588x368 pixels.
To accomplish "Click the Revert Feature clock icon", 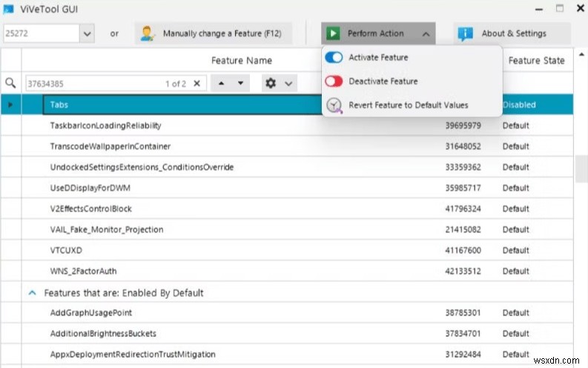I will [334, 105].
